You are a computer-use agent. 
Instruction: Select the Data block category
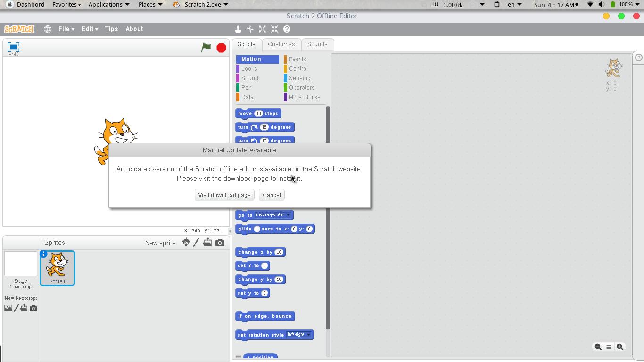coord(257,97)
